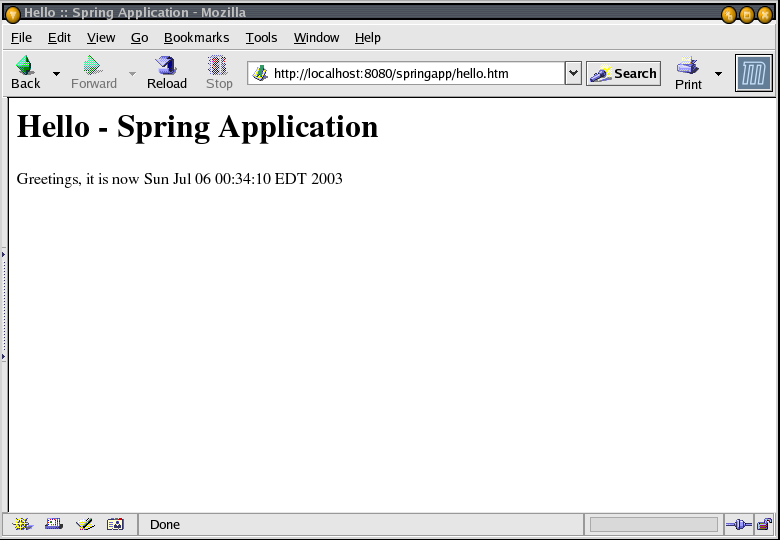Open the Back history dropdown arrow

(x=56, y=74)
